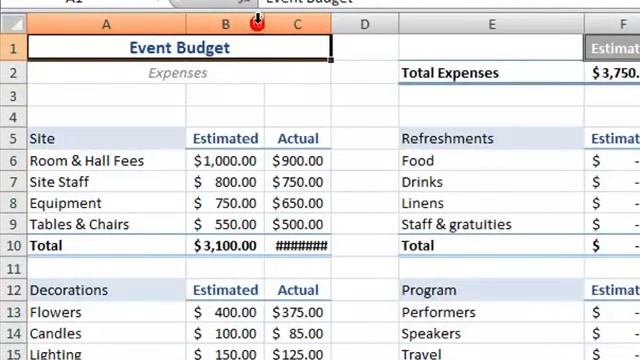640x360 pixels.
Task: Click the 100.00 Candles estimate
Action: tap(225, 333)
